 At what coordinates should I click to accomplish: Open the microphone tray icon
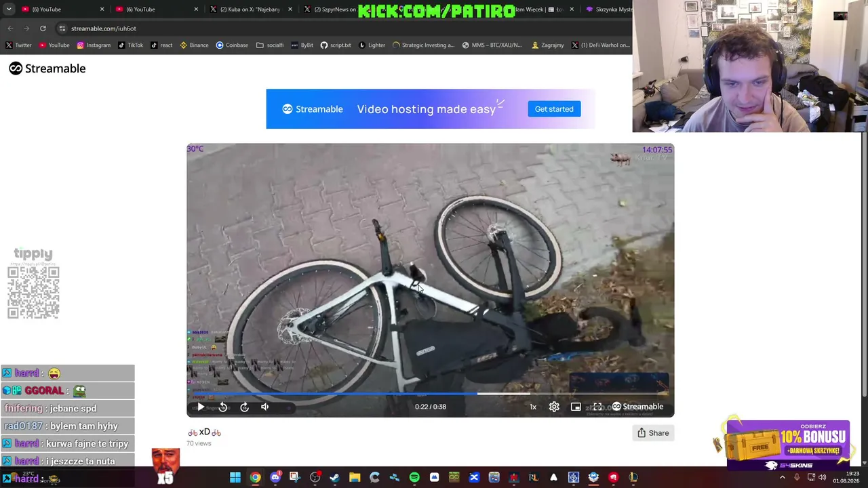point(797,478)
